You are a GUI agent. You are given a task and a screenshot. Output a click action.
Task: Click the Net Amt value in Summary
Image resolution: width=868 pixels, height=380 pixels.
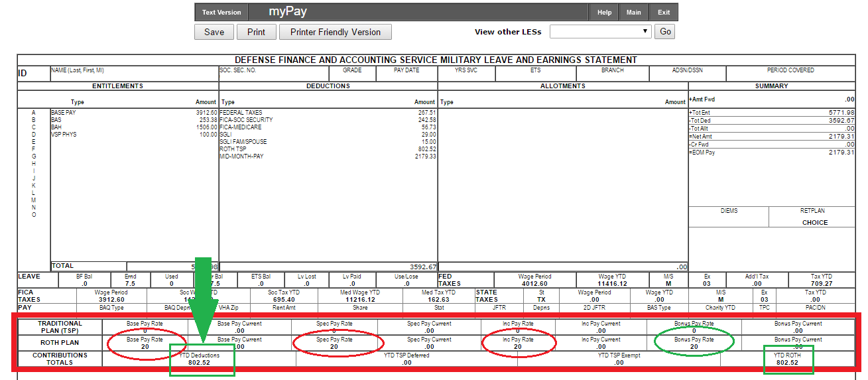click(x=841, y=137)
